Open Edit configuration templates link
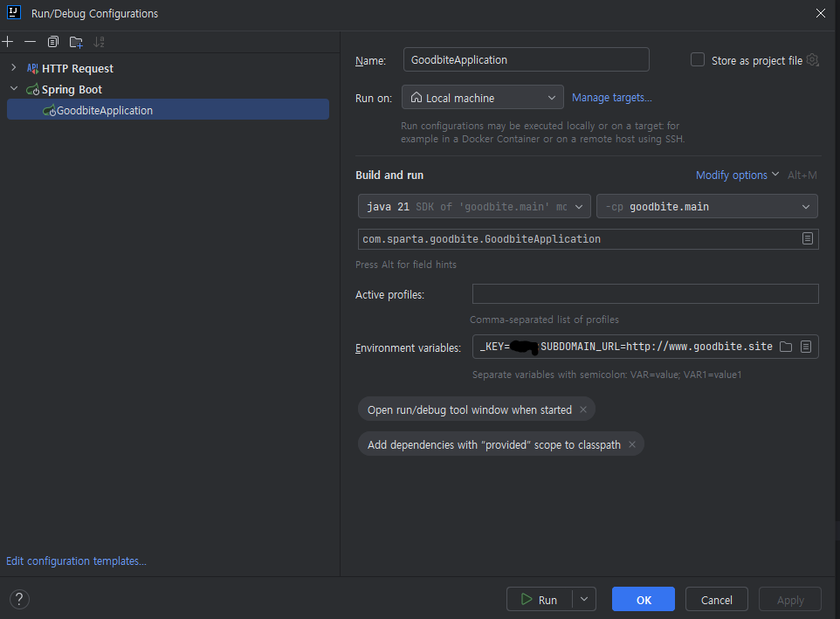The width and height of the screenshot is (840, 619). (76, 561)
